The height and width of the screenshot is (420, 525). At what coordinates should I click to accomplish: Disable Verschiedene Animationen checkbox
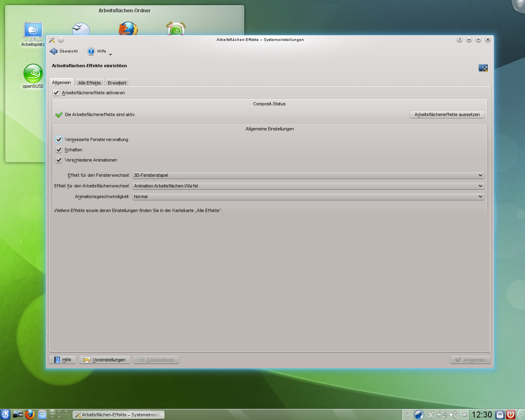pyautogui.click(x=59, y=160)
